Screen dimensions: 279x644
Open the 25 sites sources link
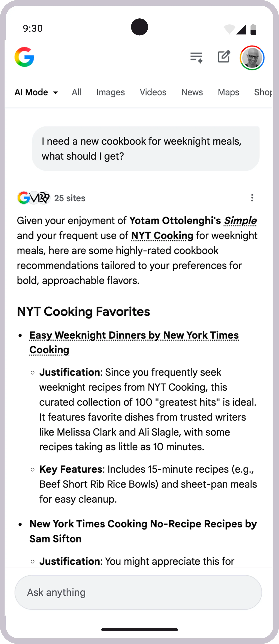[70, 198]
